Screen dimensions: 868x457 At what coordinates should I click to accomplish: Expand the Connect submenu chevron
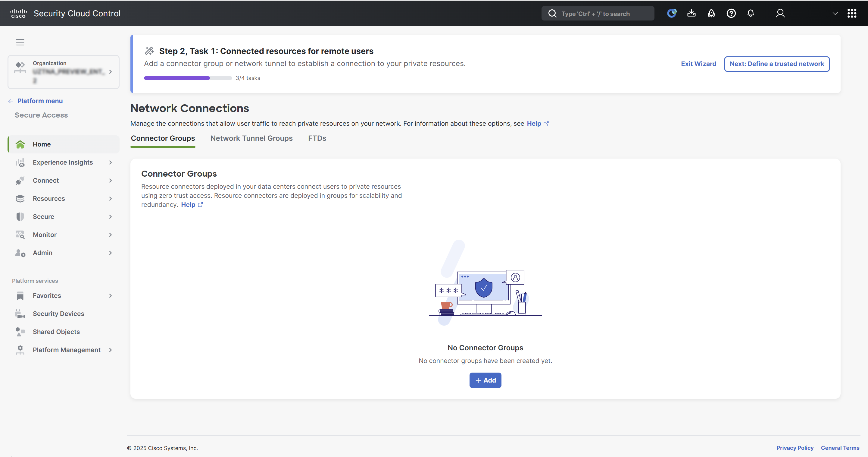point(111,181)
